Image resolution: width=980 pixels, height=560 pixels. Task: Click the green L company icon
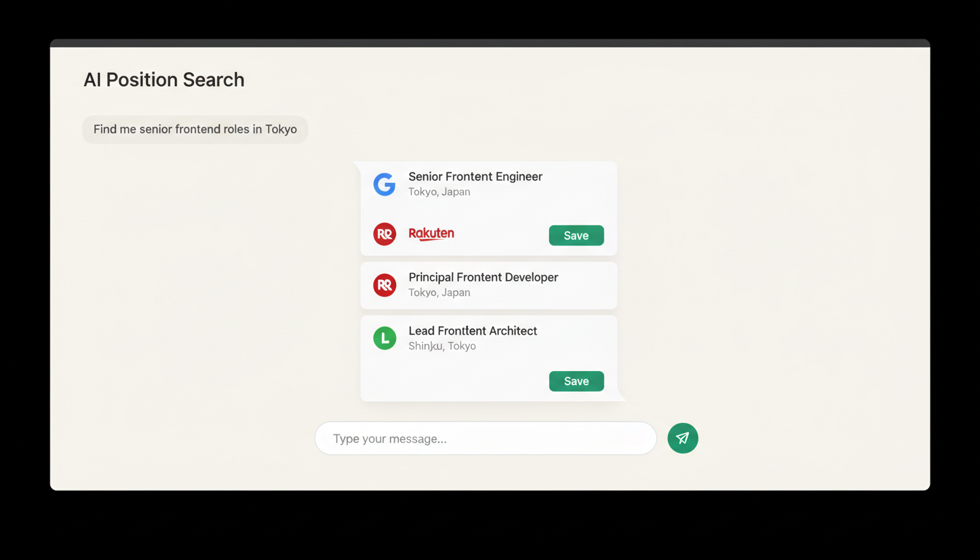coord(384,338)
